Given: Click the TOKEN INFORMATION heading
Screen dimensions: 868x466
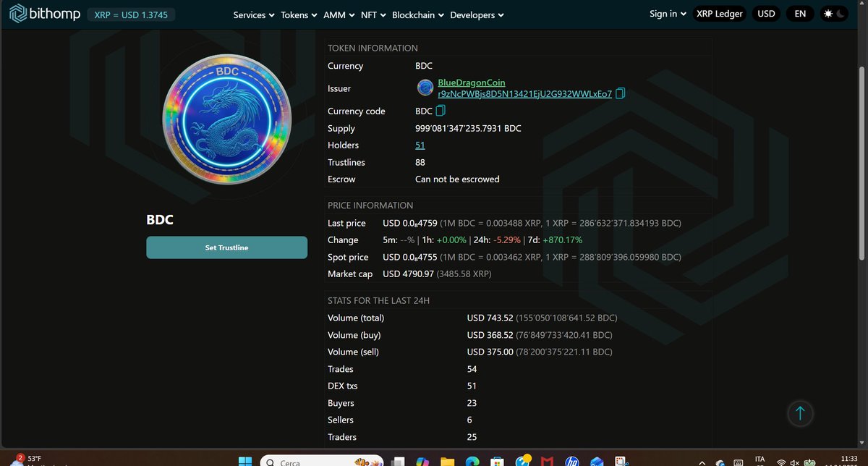Looking at the screenshot, I should tap(373, 48).
